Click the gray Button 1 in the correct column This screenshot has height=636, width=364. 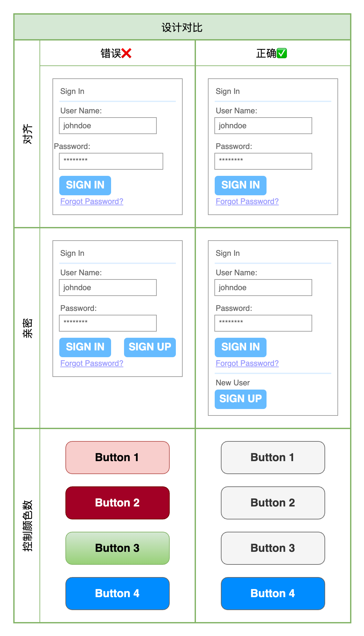(273, 457)
